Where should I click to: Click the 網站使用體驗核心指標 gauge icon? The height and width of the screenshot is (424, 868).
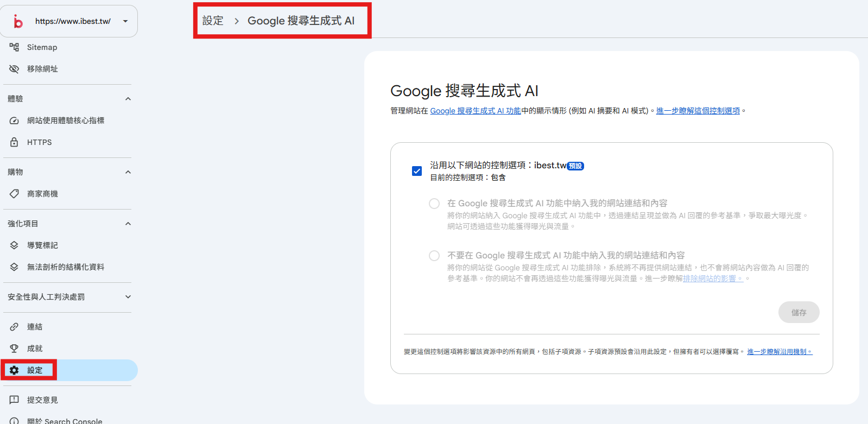14,121
